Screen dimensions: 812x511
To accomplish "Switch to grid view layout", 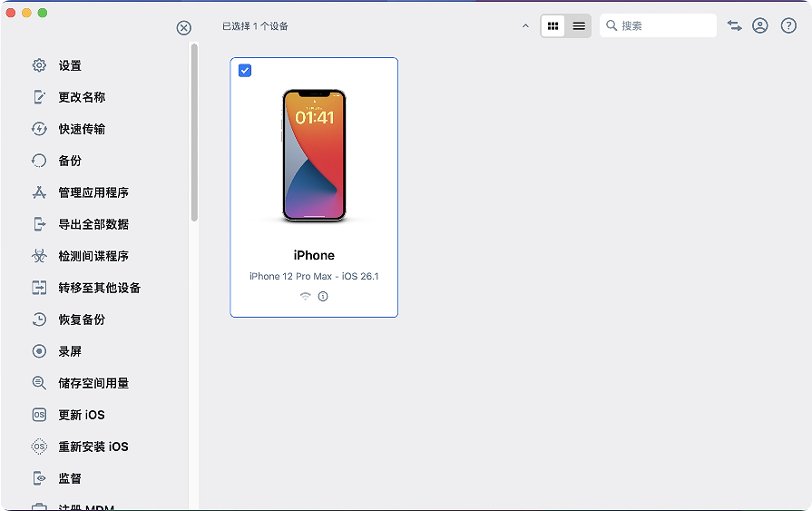I will (x=553, y=26).
